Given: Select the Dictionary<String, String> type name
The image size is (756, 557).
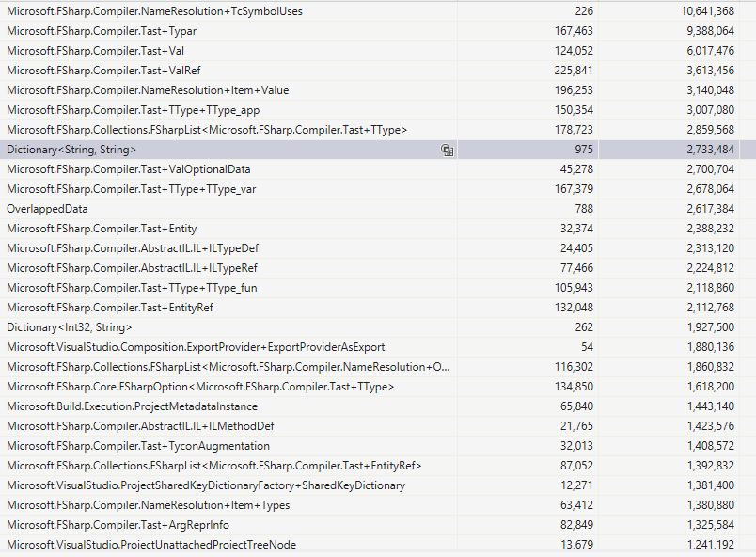Looking at the screenshot, I should (x=71, y=150).
